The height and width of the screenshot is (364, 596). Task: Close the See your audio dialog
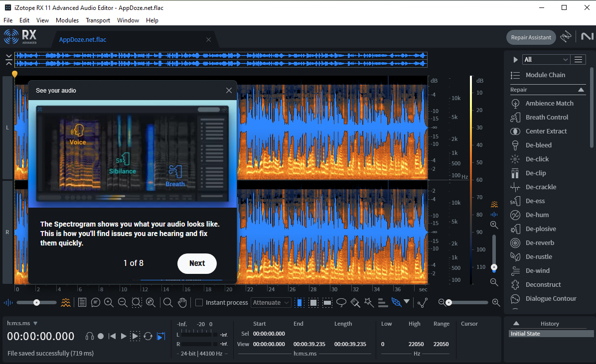click(229, 91)
